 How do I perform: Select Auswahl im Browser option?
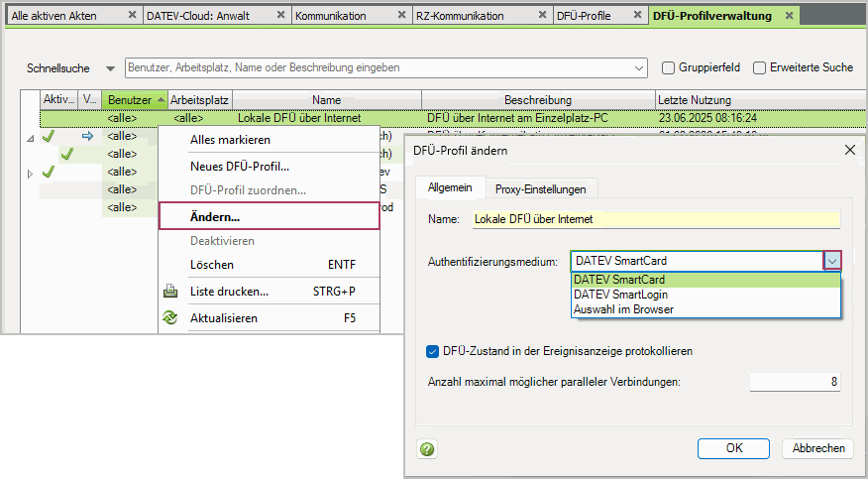[x=705, y=309]
